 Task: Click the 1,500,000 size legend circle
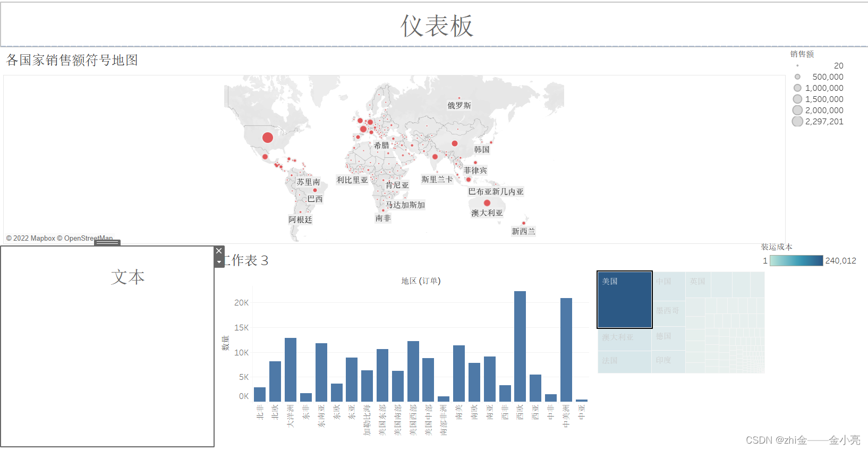(797, 99)
